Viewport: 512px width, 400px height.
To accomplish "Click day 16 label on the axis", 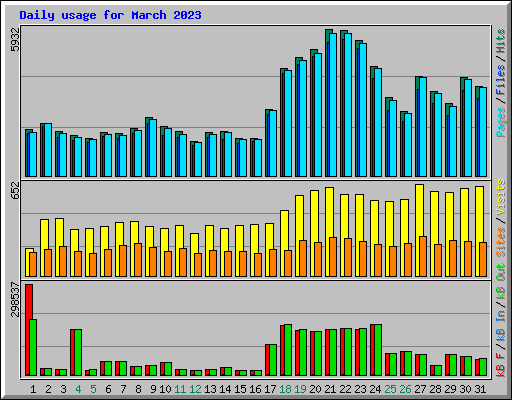I will 255,389.
